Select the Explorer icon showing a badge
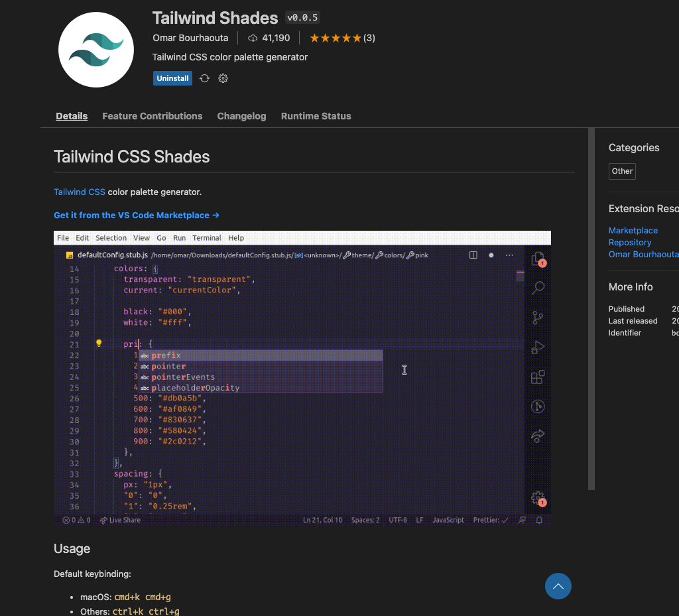The image size is (679, 616). tap(538, 258)
